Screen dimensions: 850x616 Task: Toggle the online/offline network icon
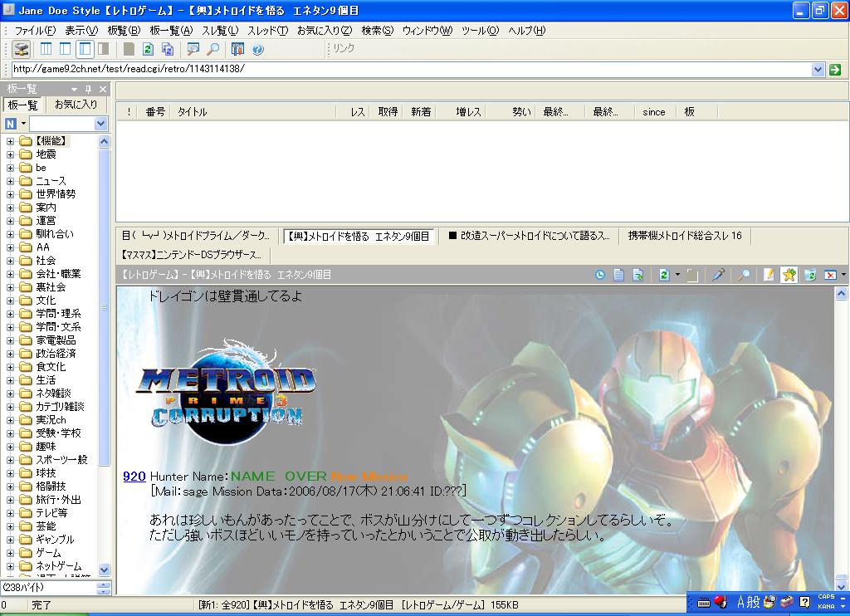(21, 49)
